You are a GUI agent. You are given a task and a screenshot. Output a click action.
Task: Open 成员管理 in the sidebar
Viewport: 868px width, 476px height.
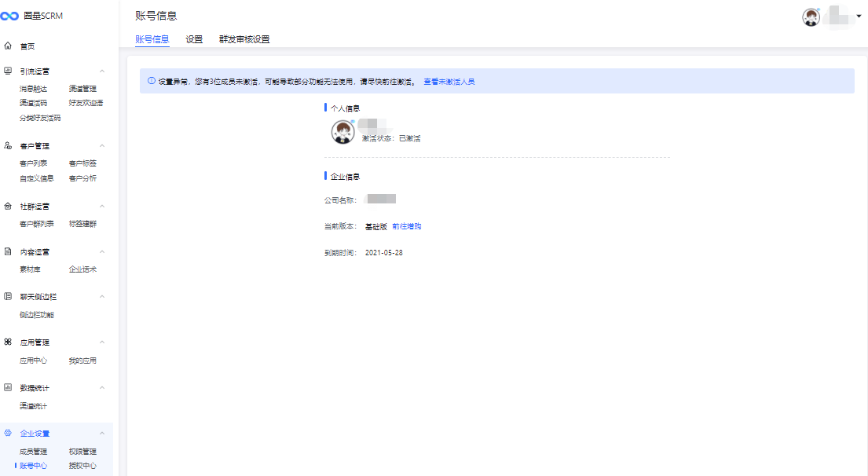pos(33,452)
